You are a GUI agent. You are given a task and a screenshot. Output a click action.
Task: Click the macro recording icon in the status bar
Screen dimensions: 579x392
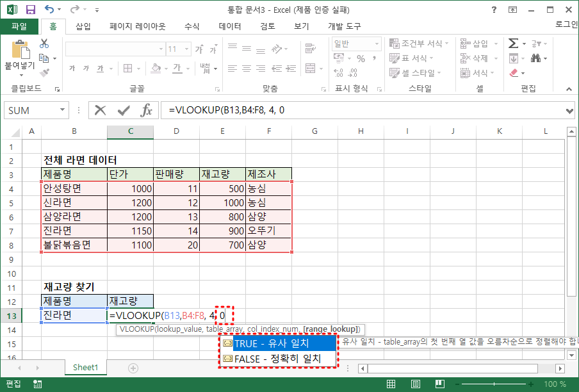pyautogui.click(x=37, y=384)
